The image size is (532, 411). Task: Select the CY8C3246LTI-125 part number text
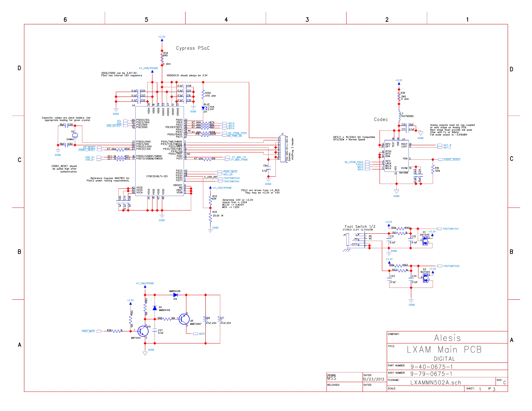tap(157, 176)
